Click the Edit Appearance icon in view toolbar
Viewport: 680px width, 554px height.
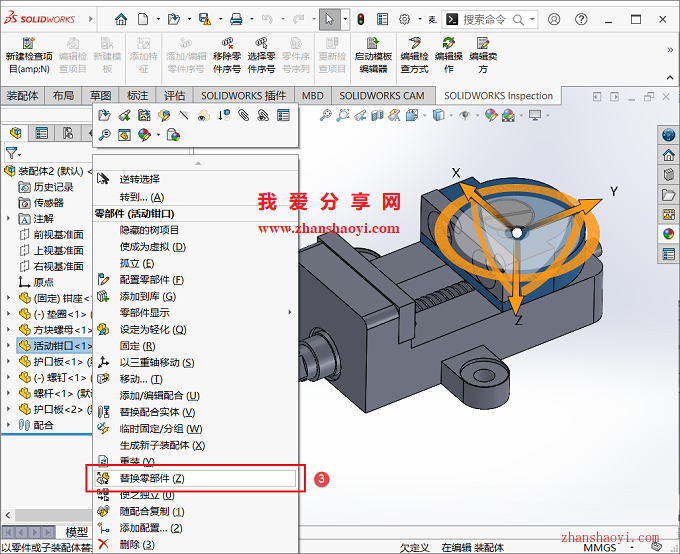coord(491,115)
